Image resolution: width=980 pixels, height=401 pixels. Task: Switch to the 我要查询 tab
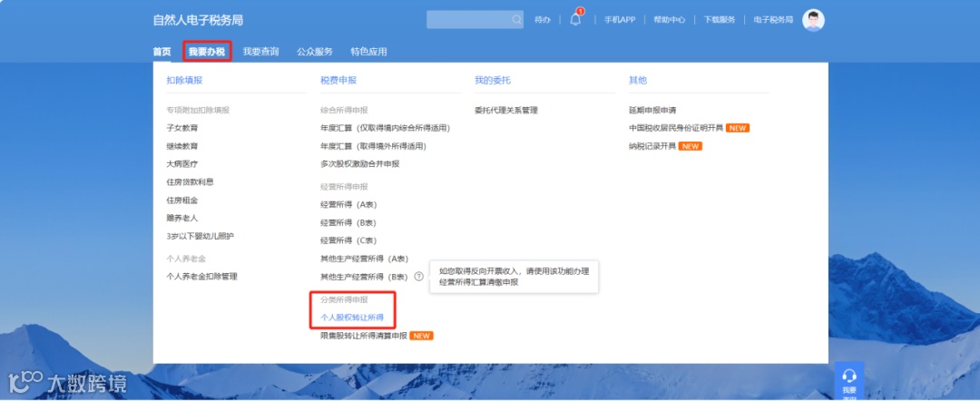click(x=260, y=52)
